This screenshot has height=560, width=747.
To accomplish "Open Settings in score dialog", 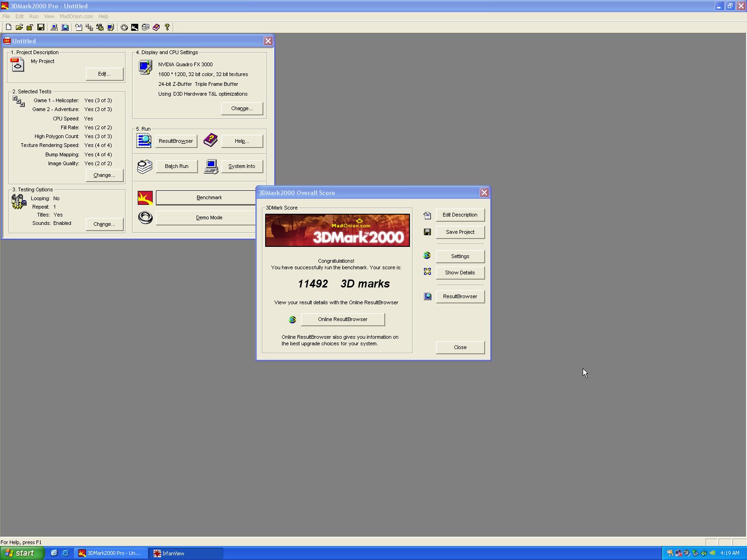I will pos(460,256).
